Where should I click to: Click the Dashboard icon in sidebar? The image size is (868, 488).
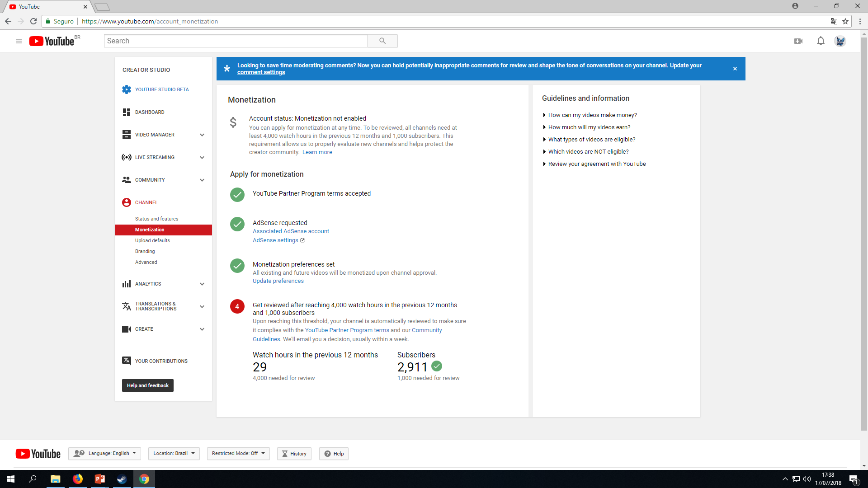127,112
